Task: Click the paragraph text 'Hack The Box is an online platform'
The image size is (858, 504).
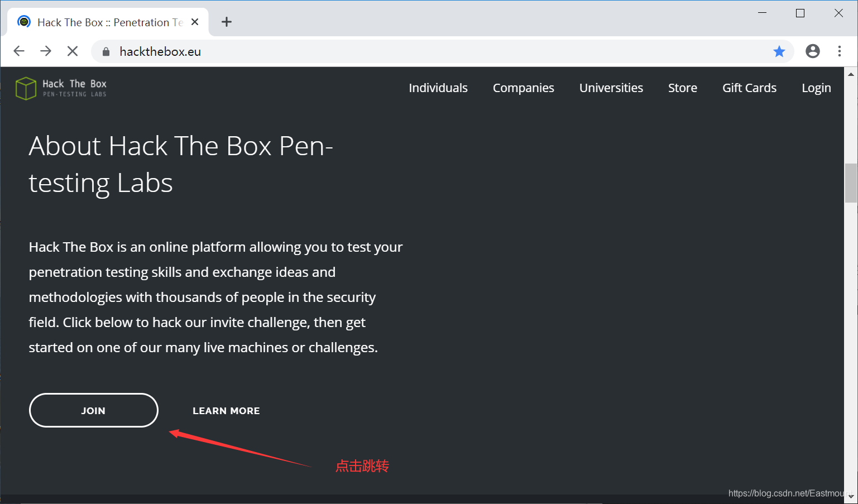Action: coord(215,297)
